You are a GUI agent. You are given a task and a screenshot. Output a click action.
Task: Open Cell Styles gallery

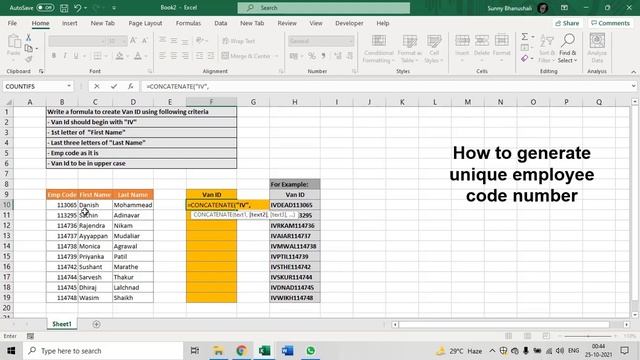click(433, 49)
